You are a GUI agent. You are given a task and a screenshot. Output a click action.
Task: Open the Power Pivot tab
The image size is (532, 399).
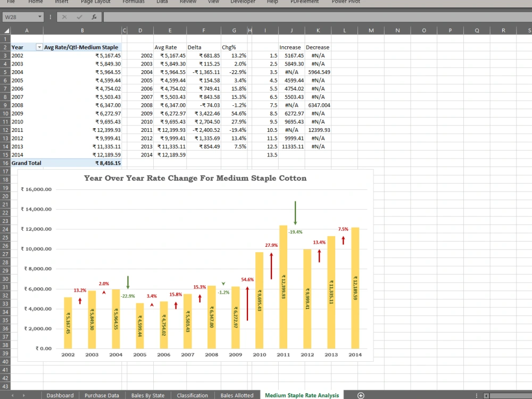coord(346,2)
